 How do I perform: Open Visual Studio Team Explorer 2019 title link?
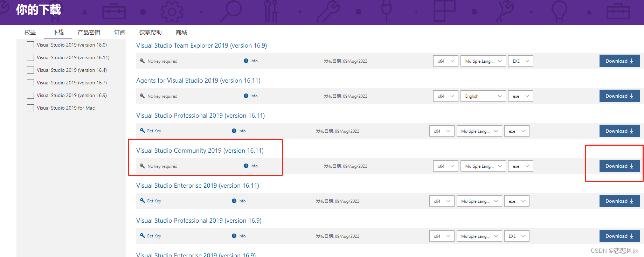[x=202, y=46]
